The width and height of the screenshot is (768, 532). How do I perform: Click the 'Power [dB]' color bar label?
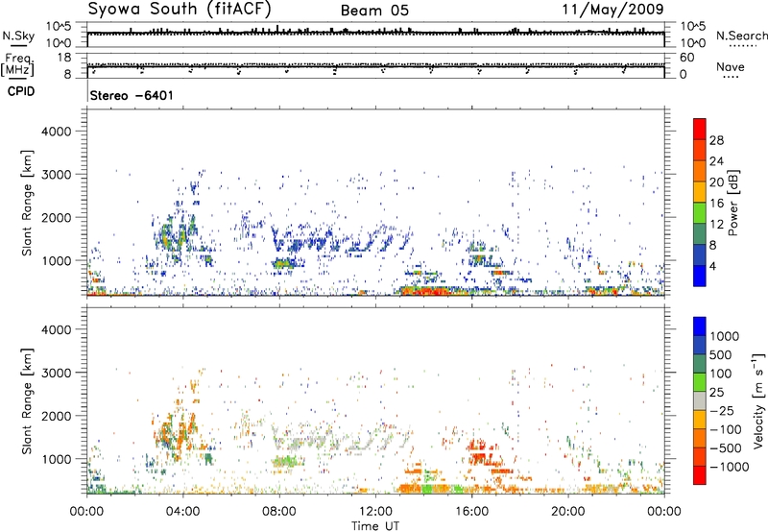(732, 203)
